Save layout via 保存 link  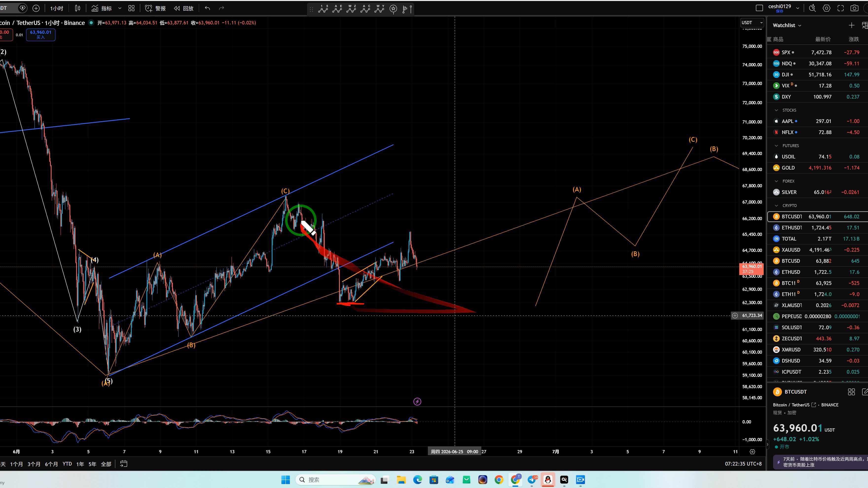[x=779, y=11]
